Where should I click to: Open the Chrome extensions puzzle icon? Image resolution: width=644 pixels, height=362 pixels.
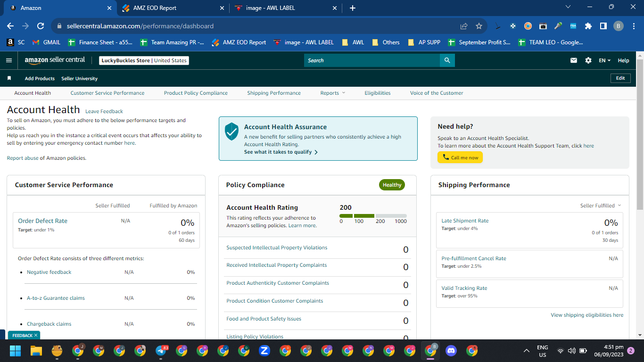click(x=588, y=26)
